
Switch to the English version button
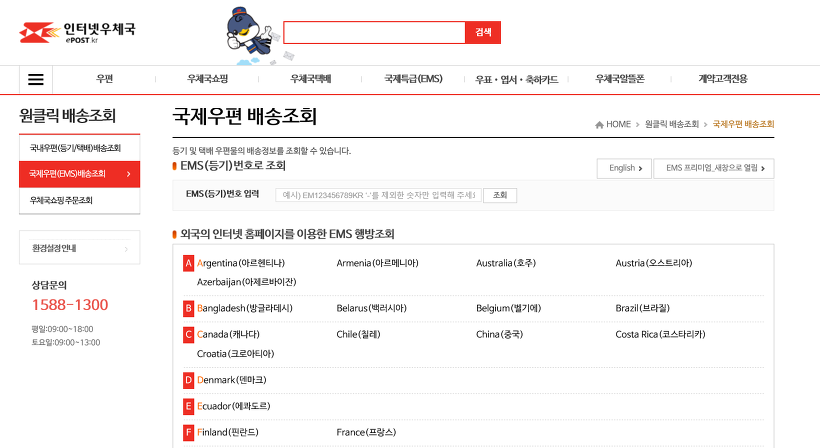[624, 168]
